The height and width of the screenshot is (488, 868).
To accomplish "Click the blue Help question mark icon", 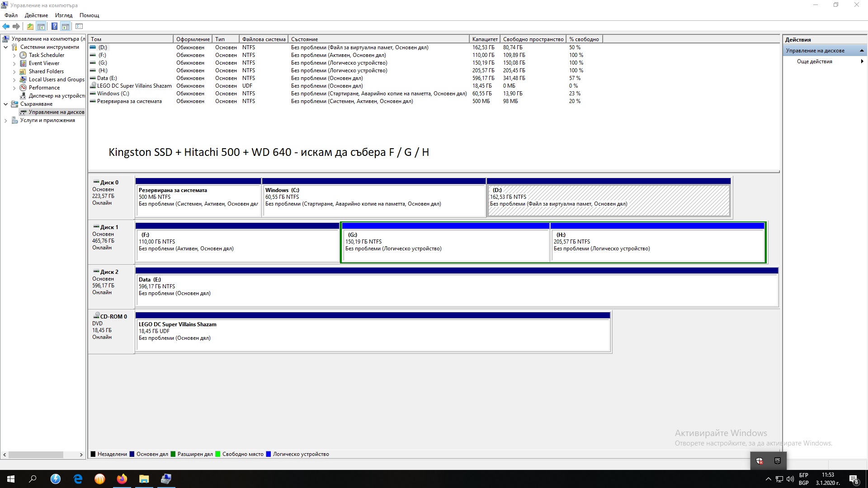I will 54,26.
